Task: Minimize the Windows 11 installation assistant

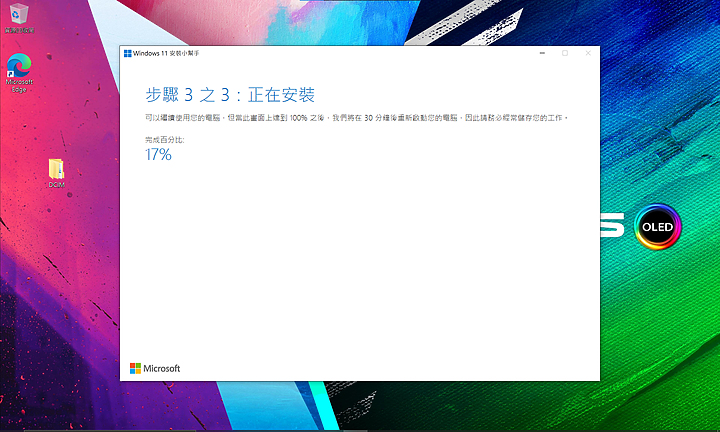Action: (x=542, y=53)
